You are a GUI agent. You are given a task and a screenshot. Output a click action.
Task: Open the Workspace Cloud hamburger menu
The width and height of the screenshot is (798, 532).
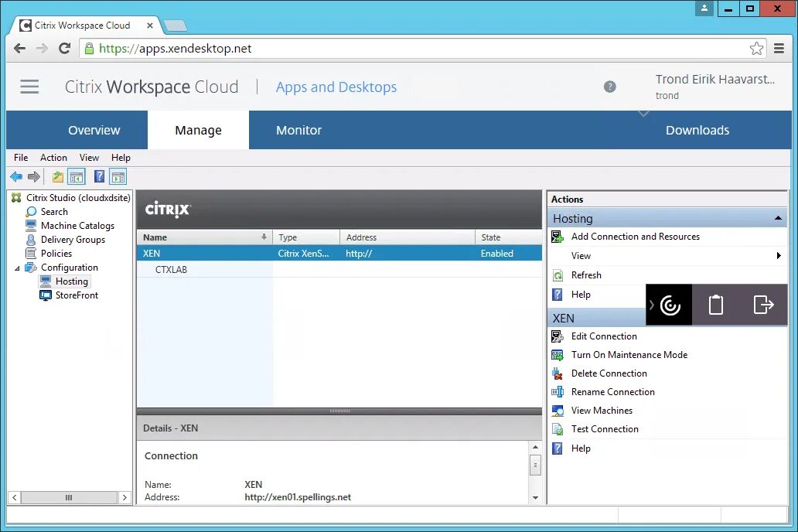pos(29,87)
